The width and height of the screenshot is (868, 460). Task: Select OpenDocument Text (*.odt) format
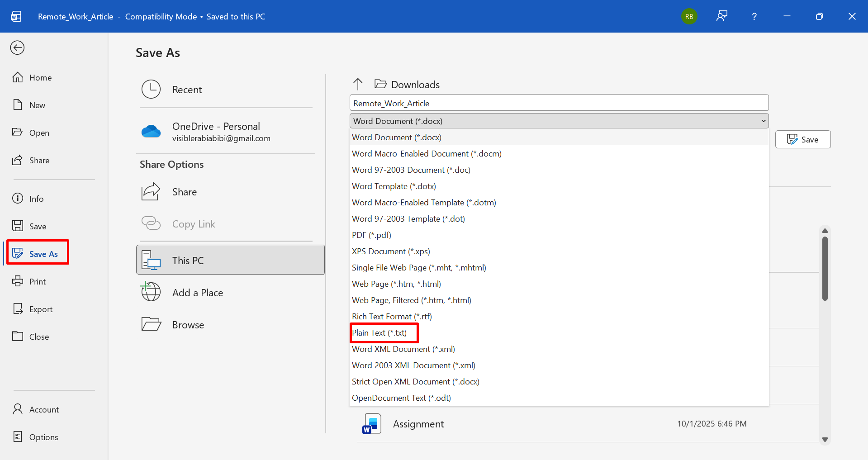559,398
